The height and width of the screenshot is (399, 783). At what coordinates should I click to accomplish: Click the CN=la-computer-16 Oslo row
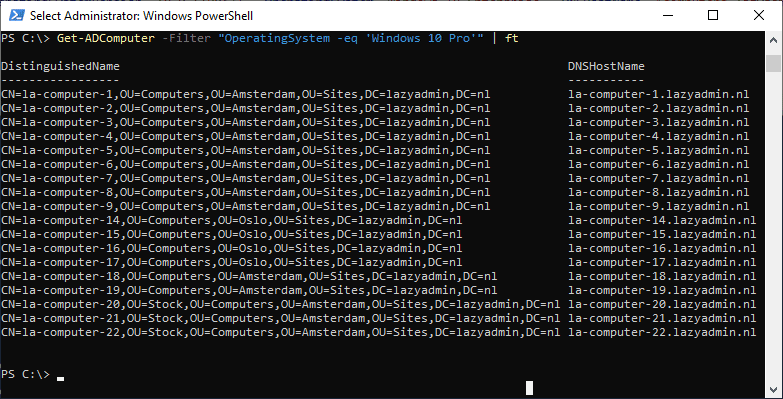coord(232,248)
